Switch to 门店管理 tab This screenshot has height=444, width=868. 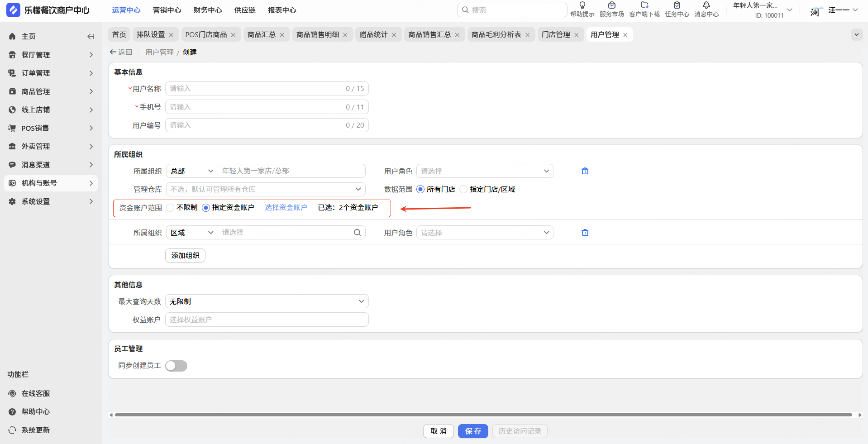[x=556, y=35]
